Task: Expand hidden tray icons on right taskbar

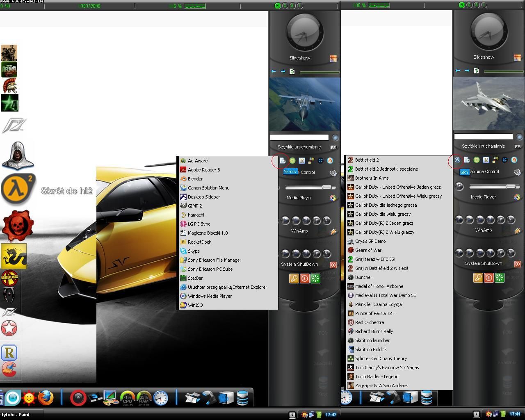Action: [x=476, y=414]
